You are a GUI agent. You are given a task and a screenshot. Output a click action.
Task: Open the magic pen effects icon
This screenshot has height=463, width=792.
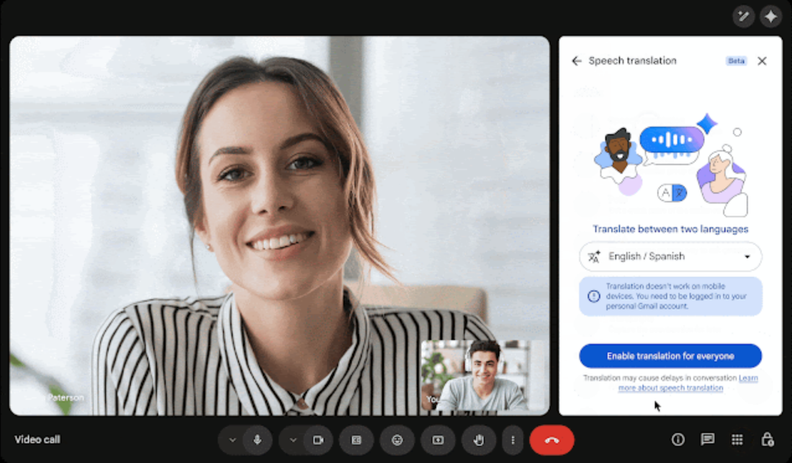(744, 17)
